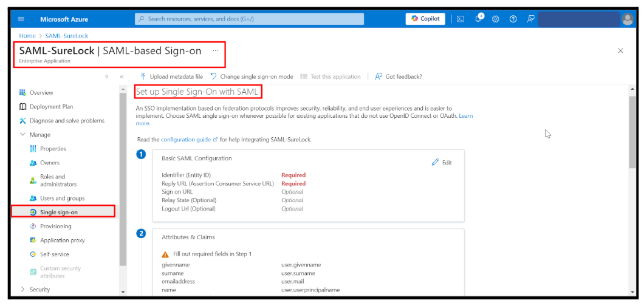Click the sidebar scrollbar up arrow

(122, 89)
